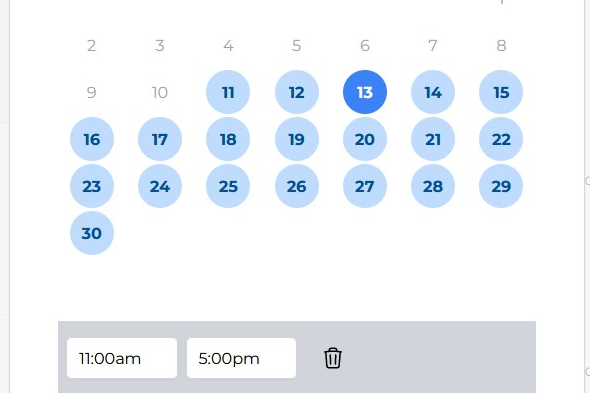Pick date 12 on the calendar
This screenshot has width=590, height=393.
[297, 92]
